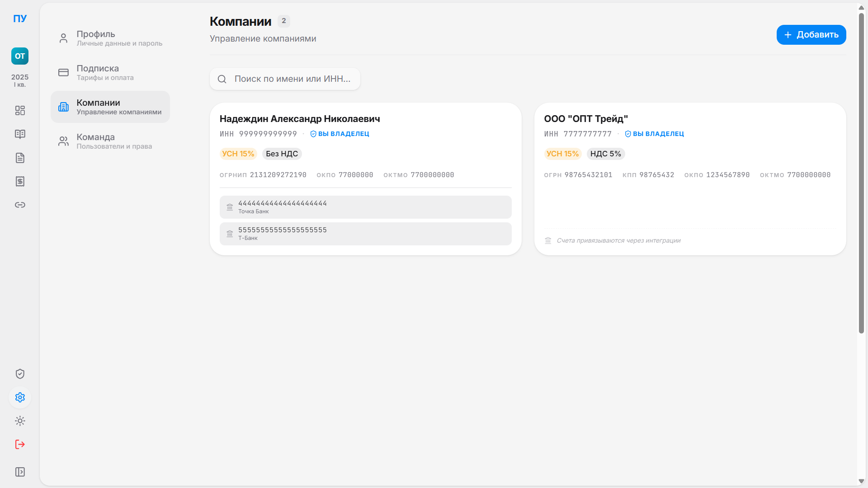The image size is (868, 488).
Task: Select the Точка Банк account row
Action: (365, 207)
